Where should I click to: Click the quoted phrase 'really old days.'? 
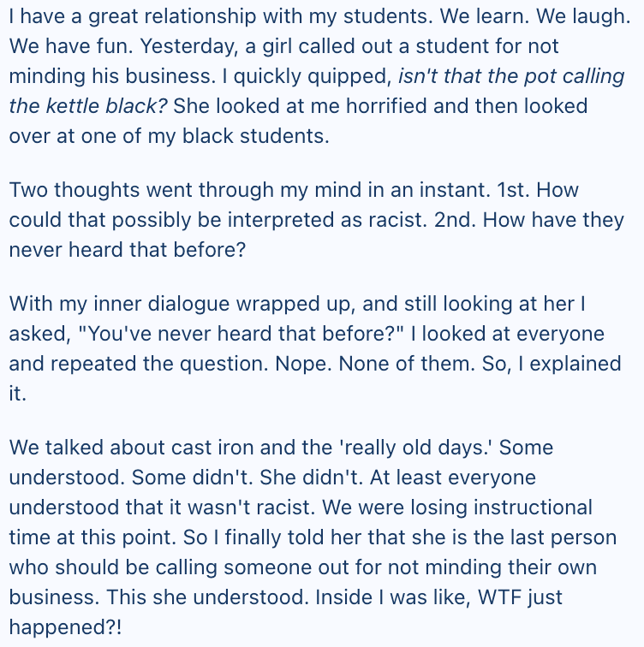tap(411, 448)
